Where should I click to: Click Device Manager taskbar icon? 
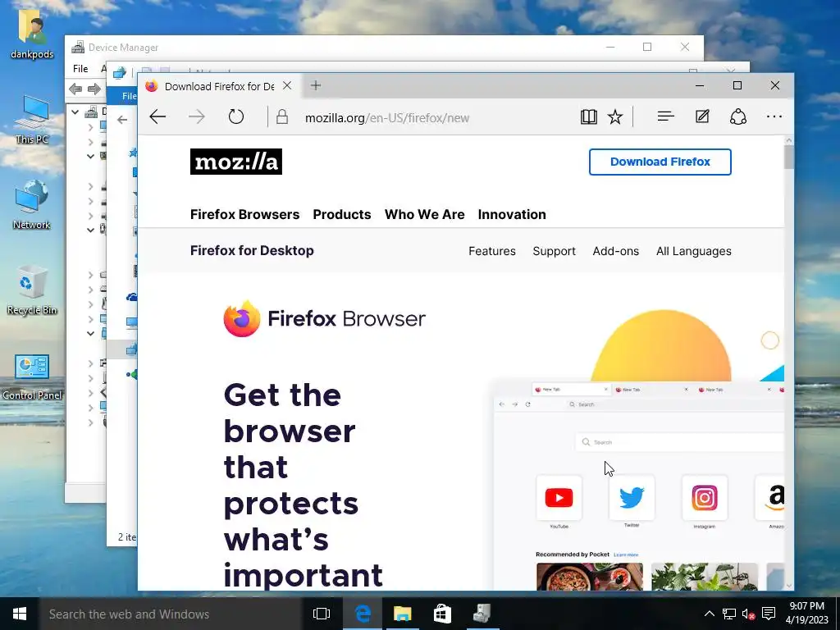482,614
